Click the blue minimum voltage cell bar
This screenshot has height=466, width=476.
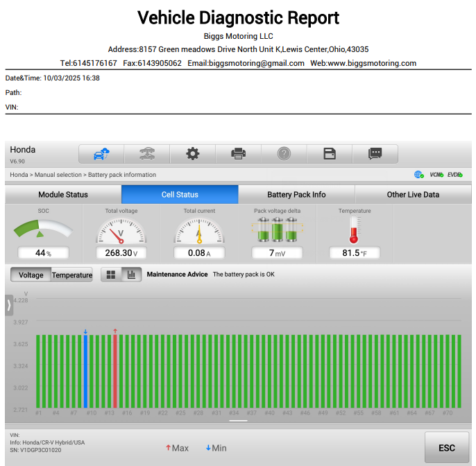pyautogui.click(x=85, y=371)
